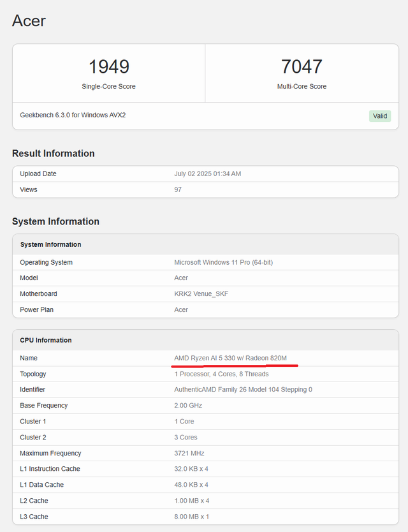Click the 7047 multi-core score

pos(302,66)
